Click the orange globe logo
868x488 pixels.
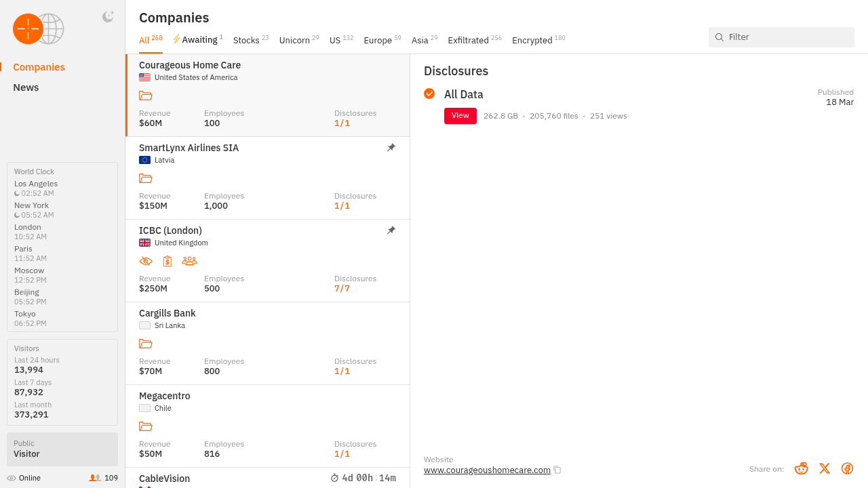point(39,29)
